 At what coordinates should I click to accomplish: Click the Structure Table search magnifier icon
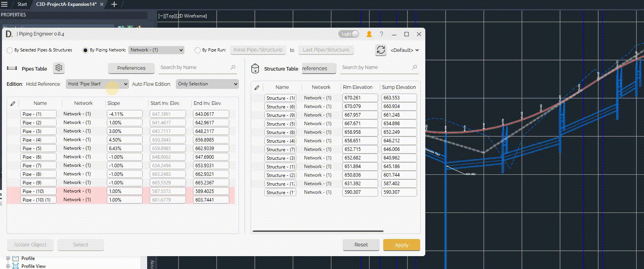click(x=414, y=67)
